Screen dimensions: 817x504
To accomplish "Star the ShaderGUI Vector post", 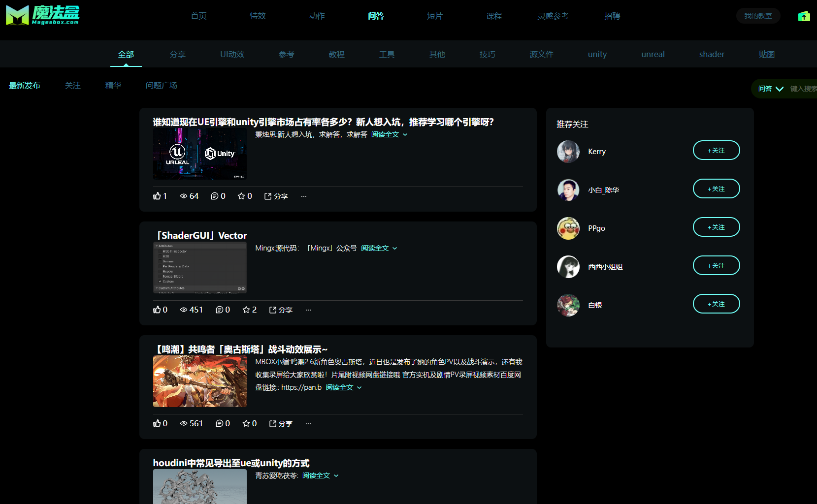I will tap(246, 310).
